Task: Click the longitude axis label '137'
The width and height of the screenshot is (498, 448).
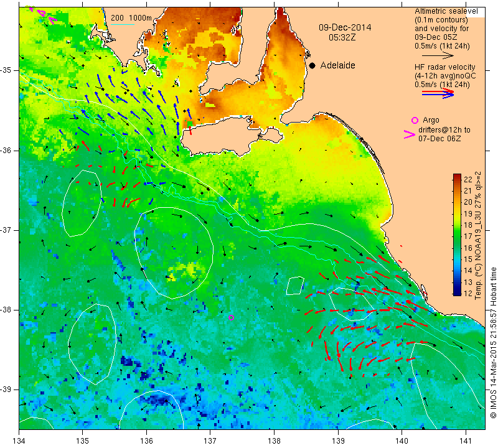Action: coord(210,441)
